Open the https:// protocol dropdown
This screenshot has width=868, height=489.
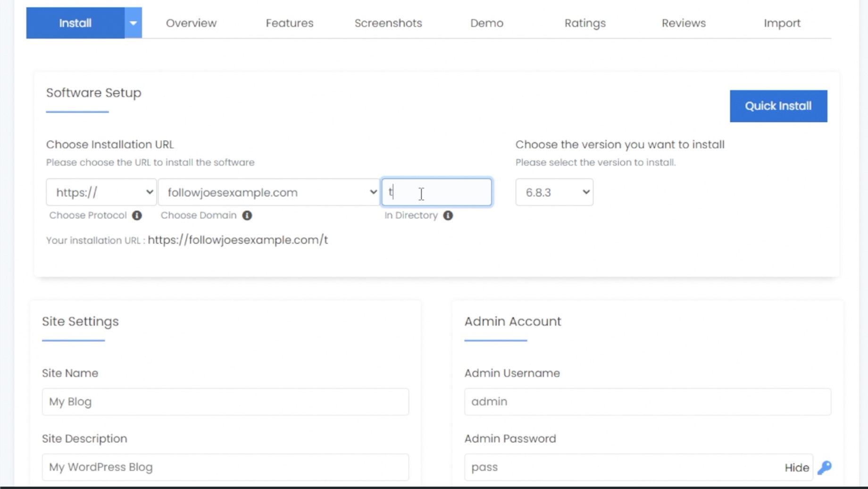[100, 192]
